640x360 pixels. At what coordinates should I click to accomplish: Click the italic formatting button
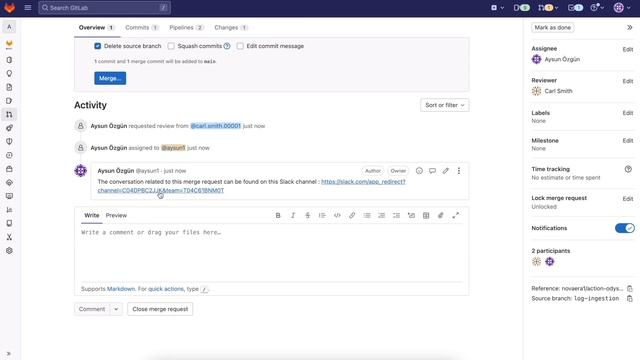[x=293, y=216]
